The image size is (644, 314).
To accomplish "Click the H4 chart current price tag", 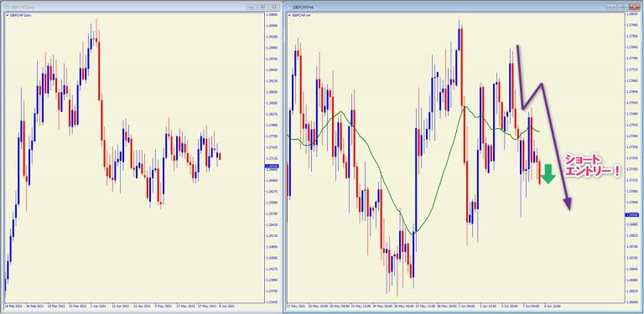I will click(x=631, y=214).
